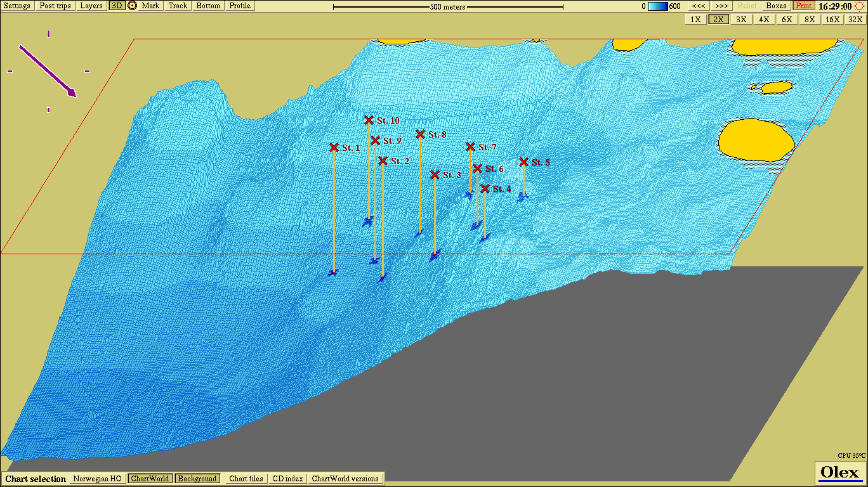Open the Past trips menu
This screenshot has width=868, height=487.
55,6
